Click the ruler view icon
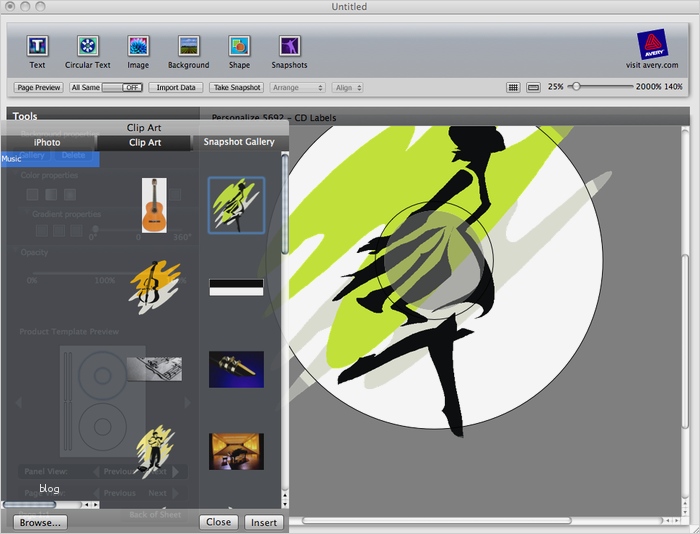The image size is (700, 534). point(533,88)
